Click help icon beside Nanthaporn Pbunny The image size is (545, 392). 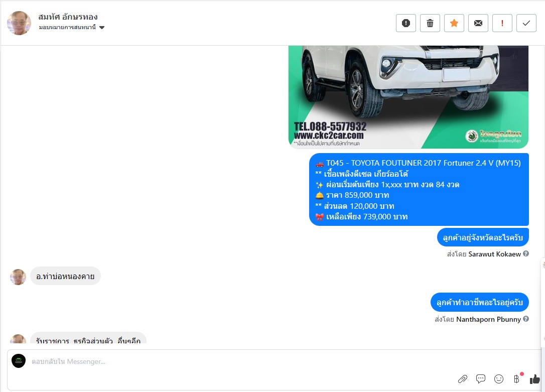[526, 319]
